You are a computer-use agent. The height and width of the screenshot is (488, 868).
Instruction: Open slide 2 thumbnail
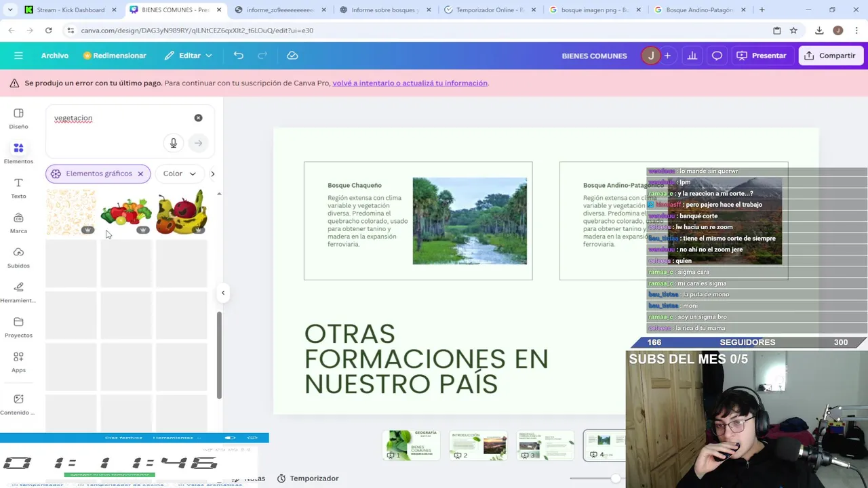(478, 444)
